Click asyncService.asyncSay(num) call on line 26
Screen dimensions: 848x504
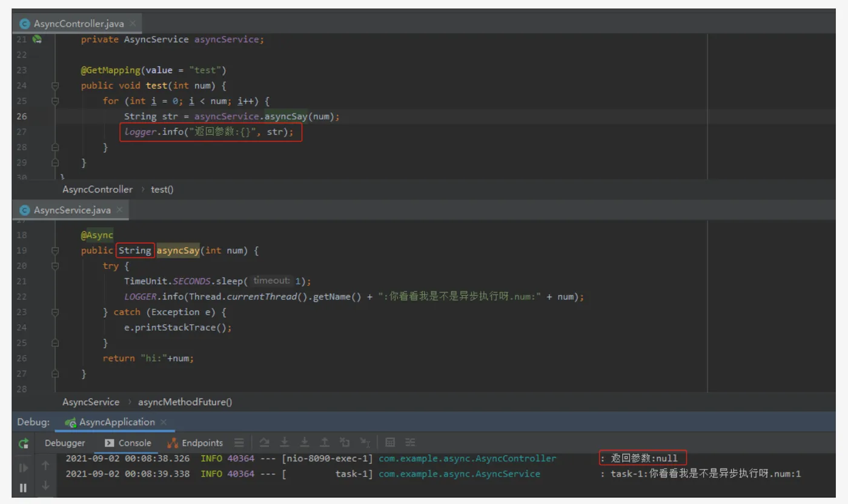tap(265, 116)
